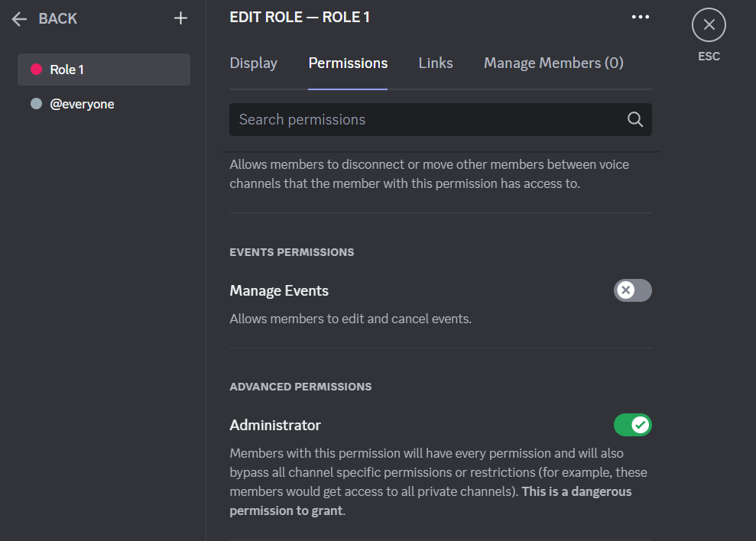This screenshot has width=756, height=541.
Task: Open the three-dot role options menu
Action: [640, 17]
